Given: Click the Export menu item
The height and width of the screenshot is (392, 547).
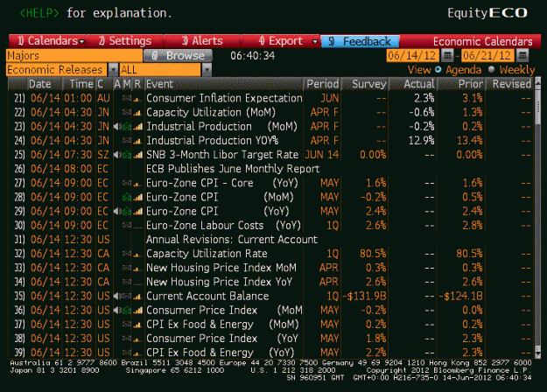Looking at the screenshot, I should pos(280,41).
